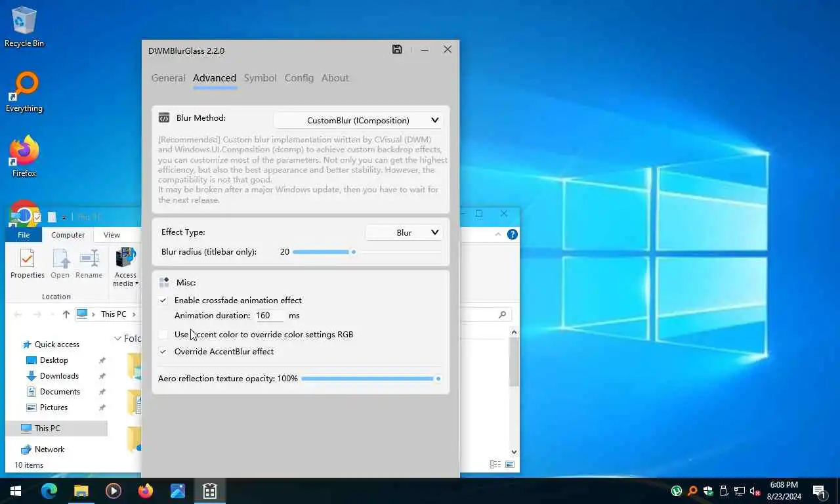Switch Explorer to large icons view
Viewport: 840px width, 504px height.
click(x=510, y=465)
